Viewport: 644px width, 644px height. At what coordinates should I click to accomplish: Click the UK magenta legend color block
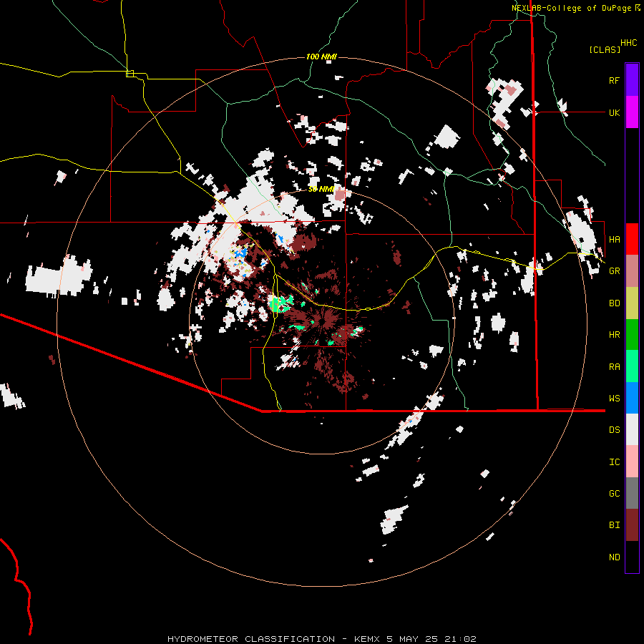pyautogui.click(x=632, y=112)
